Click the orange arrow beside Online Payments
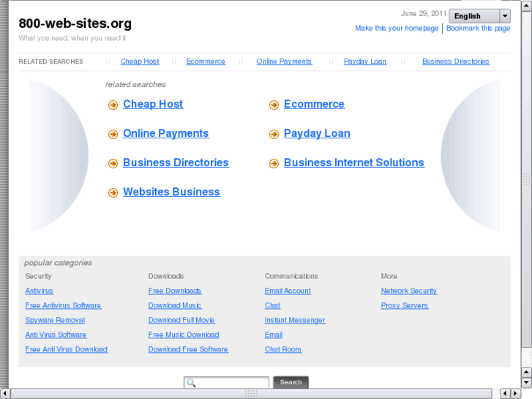This screenshot has width=532, height=399. click(x=113, y=134)
